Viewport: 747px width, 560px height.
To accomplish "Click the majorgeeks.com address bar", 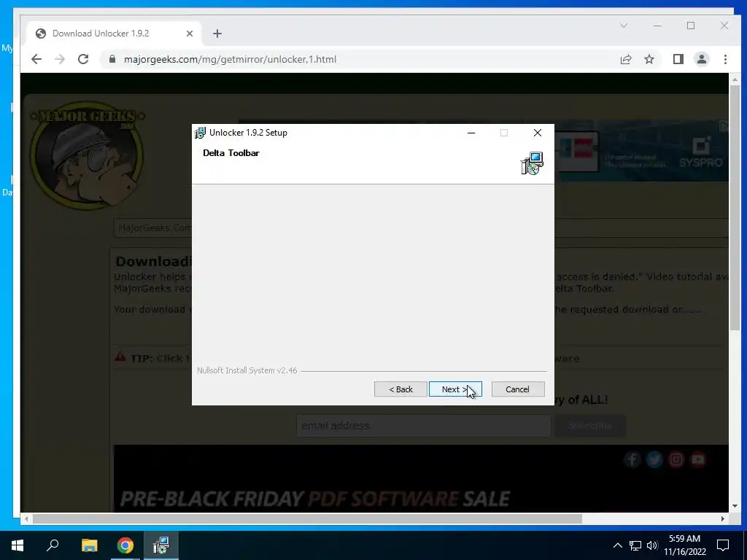I will (x=357, y=59).
